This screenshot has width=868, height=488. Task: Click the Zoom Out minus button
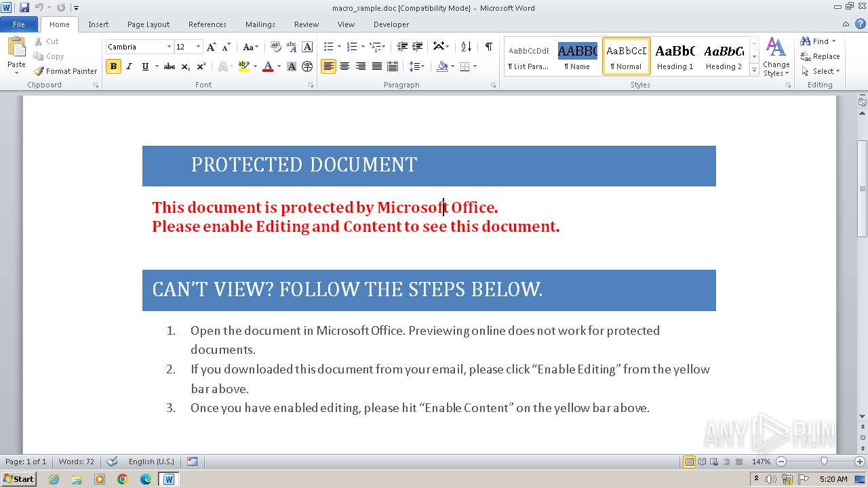pos(781,462)
